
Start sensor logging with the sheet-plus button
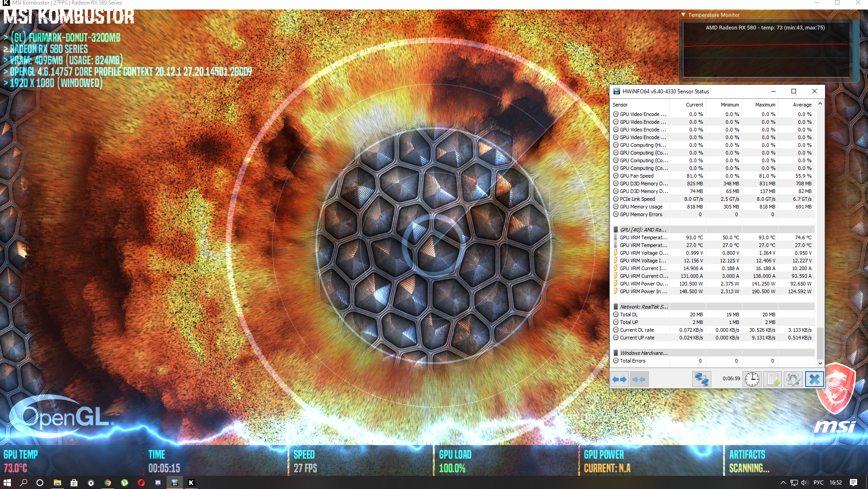(772, 379)
